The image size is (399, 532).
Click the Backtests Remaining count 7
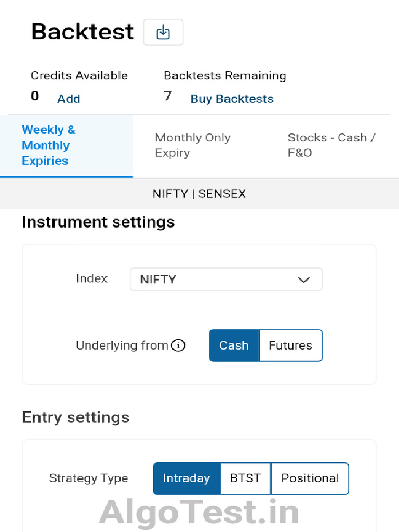click(x=168, y=96)
